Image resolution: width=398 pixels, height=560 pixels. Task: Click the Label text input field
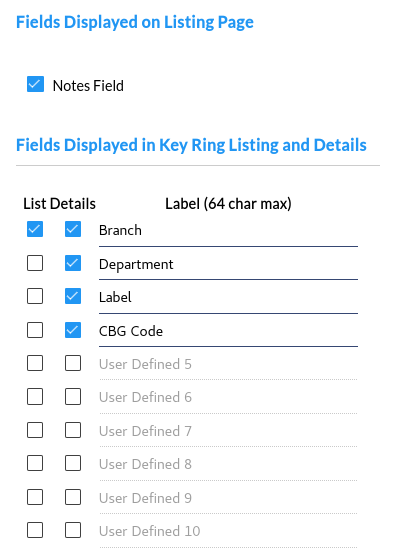point(228,298)
